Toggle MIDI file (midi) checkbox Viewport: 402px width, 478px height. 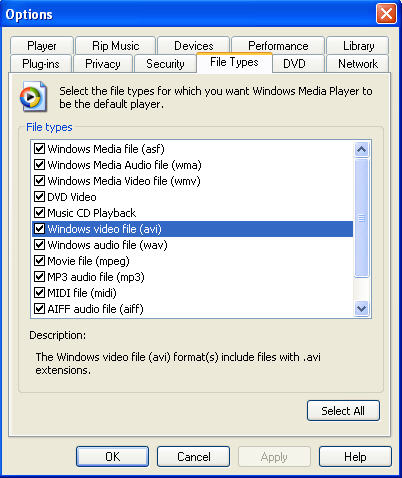[39, 293]
